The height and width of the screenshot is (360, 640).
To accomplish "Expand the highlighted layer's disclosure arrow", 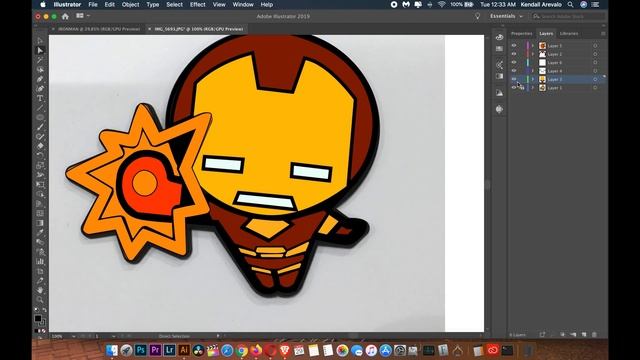I will [x=533, y=79].
